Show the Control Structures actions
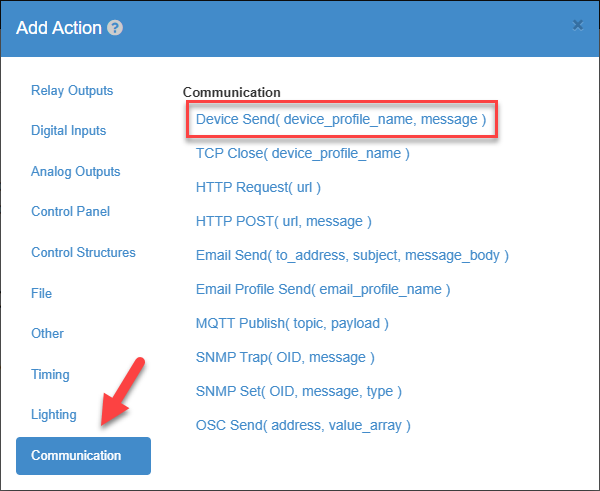The height and width of the screenshot is (491, 600). point(83,253)
